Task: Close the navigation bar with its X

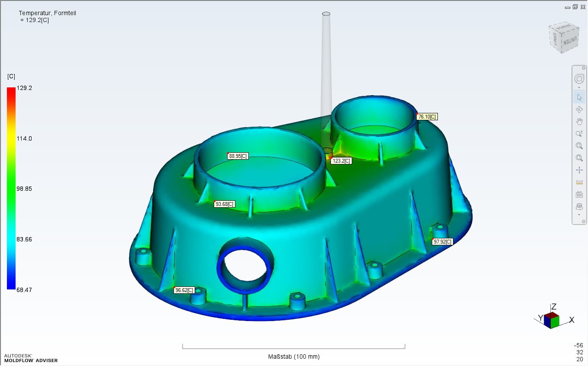Action: click(x=583, y=68)
